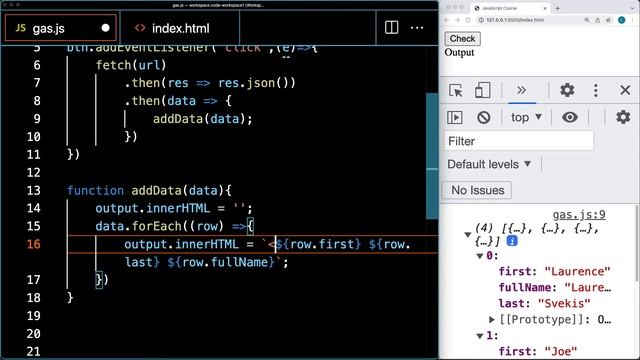Click the Check button on the web page
The image size is (640, 360).
coord(462,39)
